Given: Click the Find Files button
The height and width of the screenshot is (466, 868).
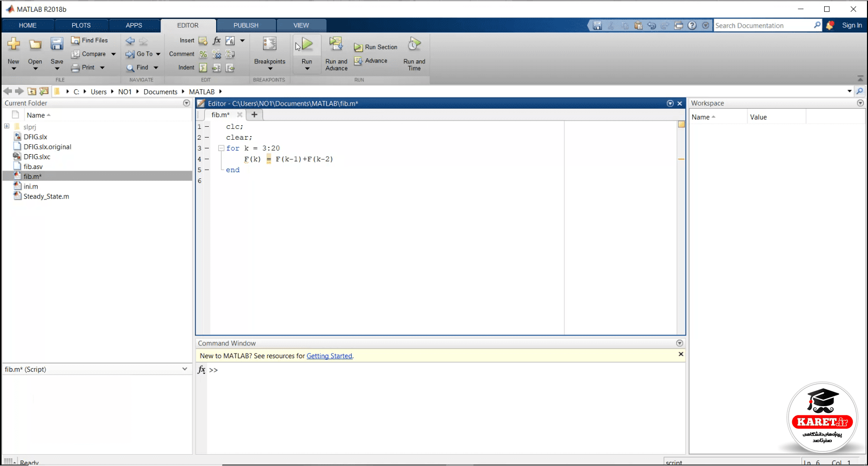Looking at the screenshot, I should [89, 40].
